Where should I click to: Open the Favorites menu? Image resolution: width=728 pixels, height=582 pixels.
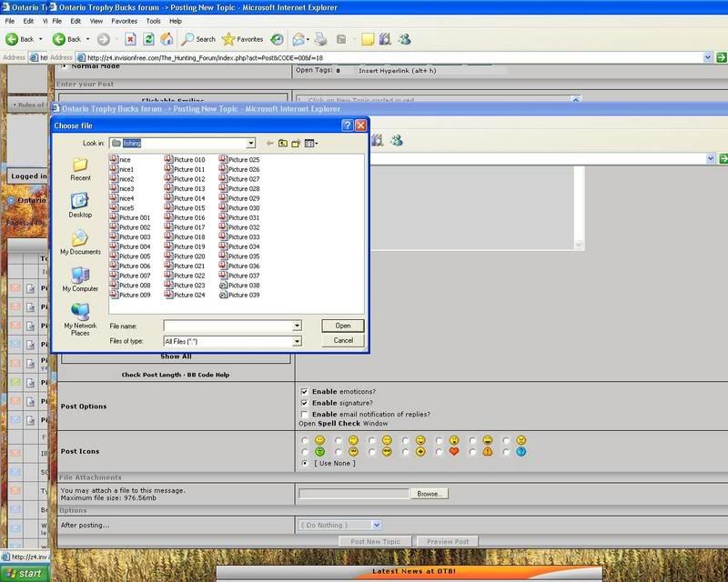pos(125,20)
